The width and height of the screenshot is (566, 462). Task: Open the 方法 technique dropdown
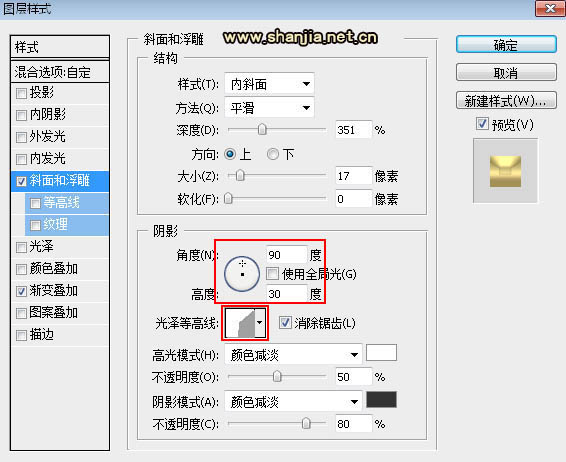coord(269,108)
